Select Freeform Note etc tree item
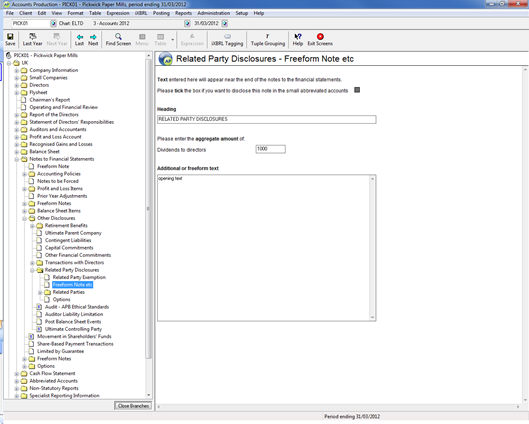Image resolution: width=529 pixels, height=424 pixels. point(73,285)
